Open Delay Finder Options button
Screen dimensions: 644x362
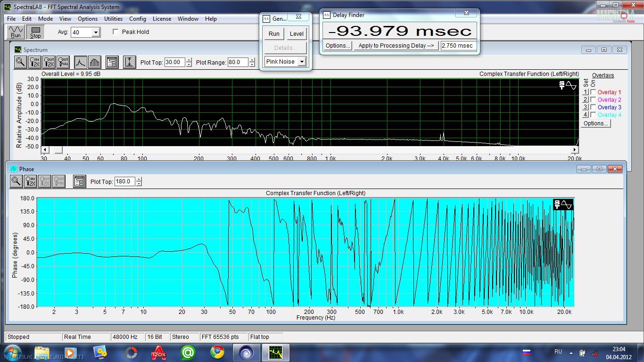point(338,46)
